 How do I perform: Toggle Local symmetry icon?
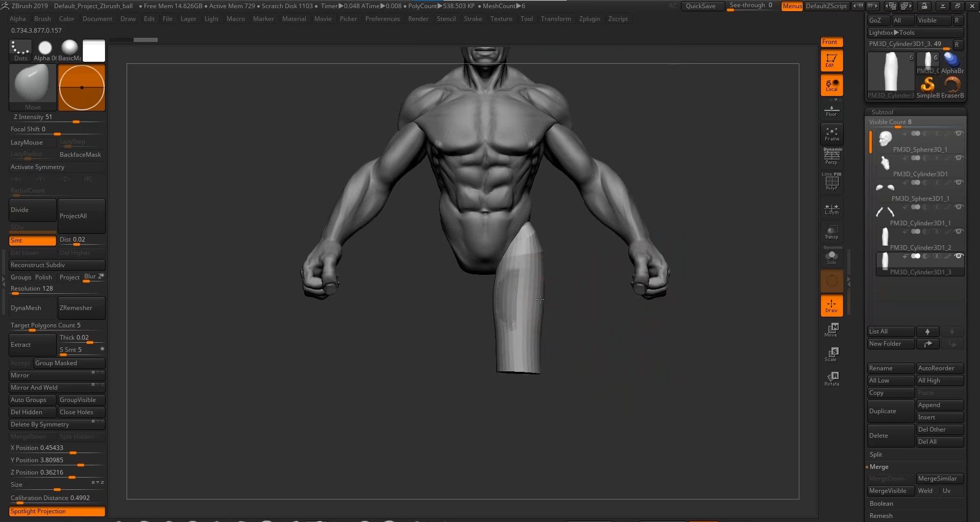click(x=831, y=85)
